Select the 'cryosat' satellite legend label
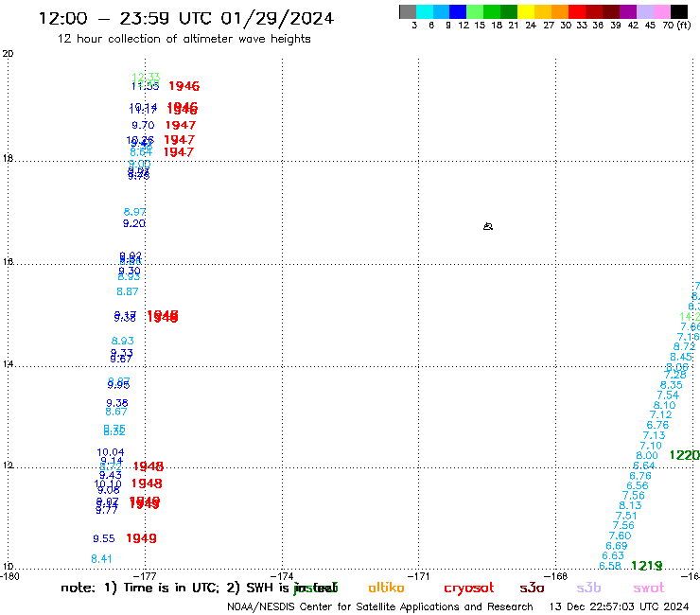The height and width of the screenshot is (615, 700). [x=469, y=588]
